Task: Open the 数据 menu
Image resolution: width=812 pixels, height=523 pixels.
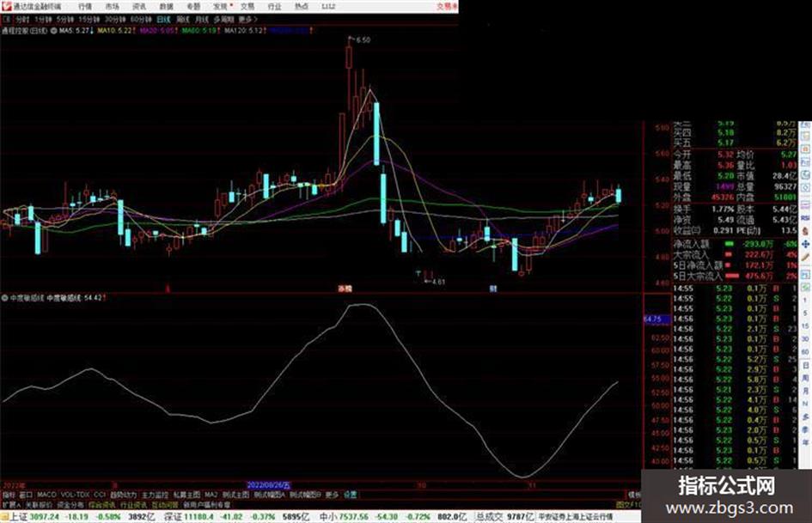Action: point(166,7)
